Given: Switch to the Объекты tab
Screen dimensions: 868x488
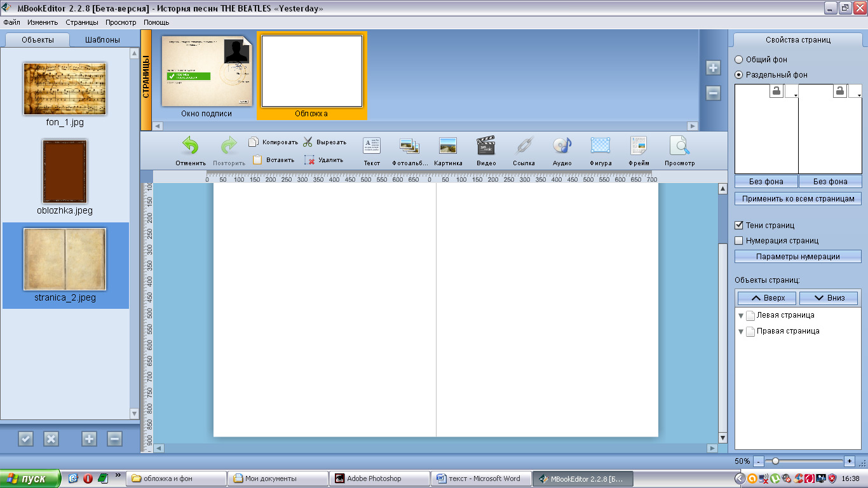Looking at the screenshot, I should coord(37,39).
